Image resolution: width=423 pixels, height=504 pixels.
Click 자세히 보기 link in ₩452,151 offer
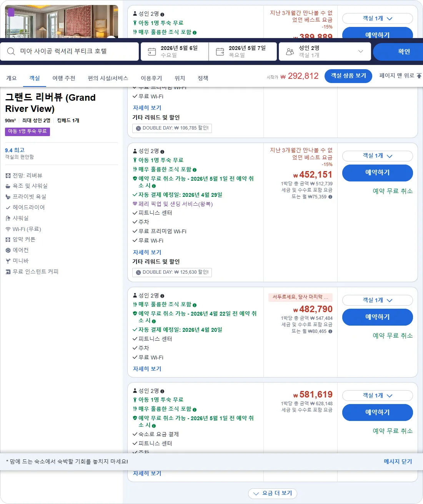[147, 253]
